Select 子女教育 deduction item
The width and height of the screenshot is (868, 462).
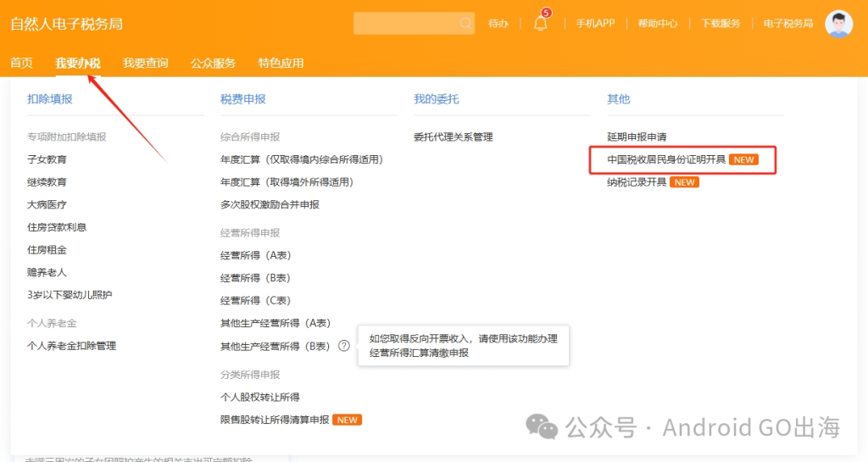(x=47, y=159)
